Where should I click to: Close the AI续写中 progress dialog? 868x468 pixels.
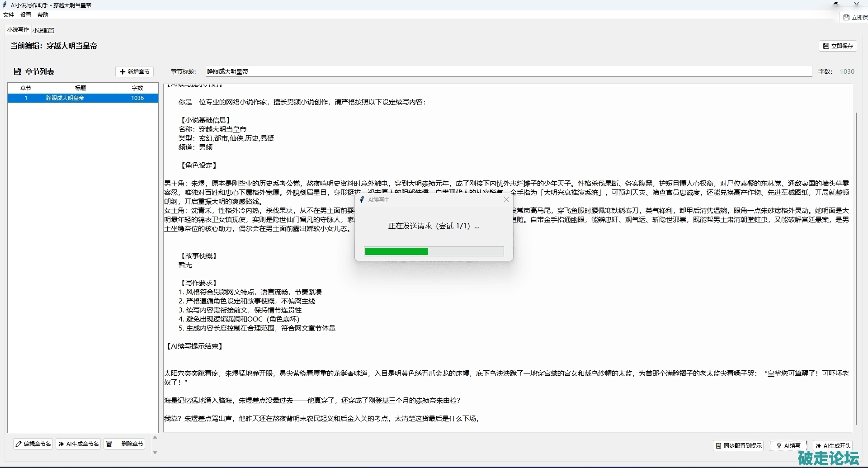506,199
